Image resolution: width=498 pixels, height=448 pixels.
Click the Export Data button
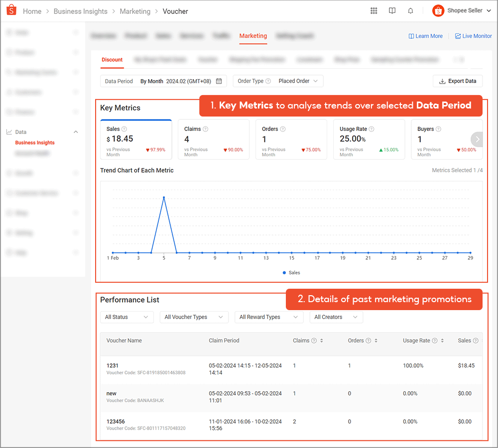pos(458,81)
